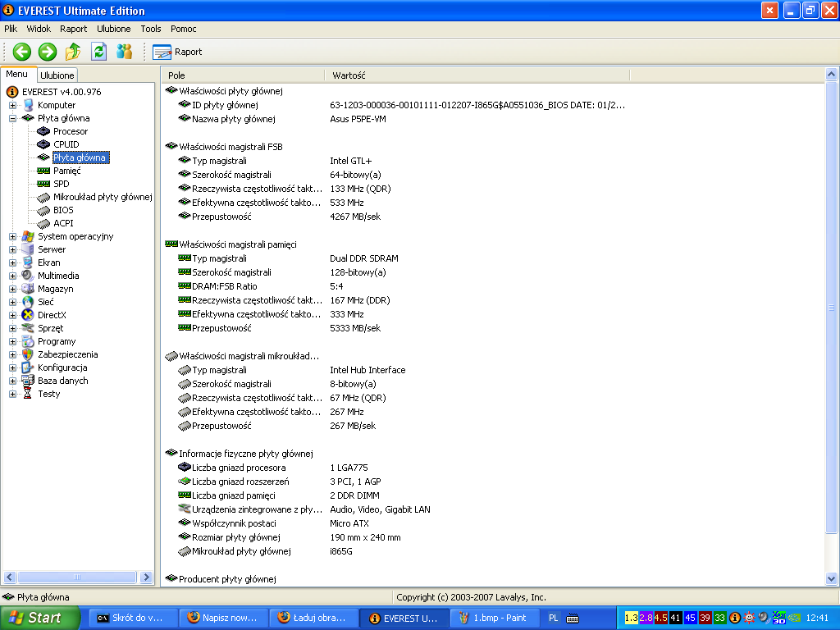This screenshot has height=630, width=840.
Task: Open the Windows Start button
Action: coord(39,618)
